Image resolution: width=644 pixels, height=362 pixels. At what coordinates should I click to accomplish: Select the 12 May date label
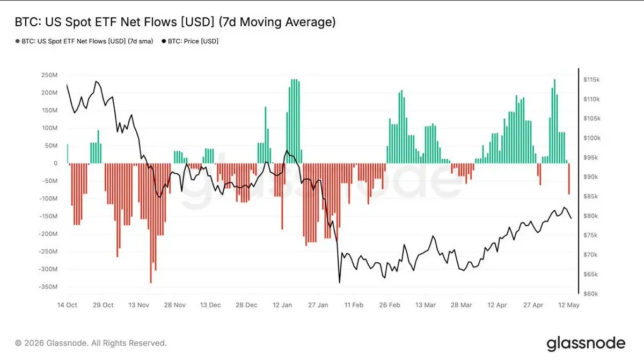569,305
